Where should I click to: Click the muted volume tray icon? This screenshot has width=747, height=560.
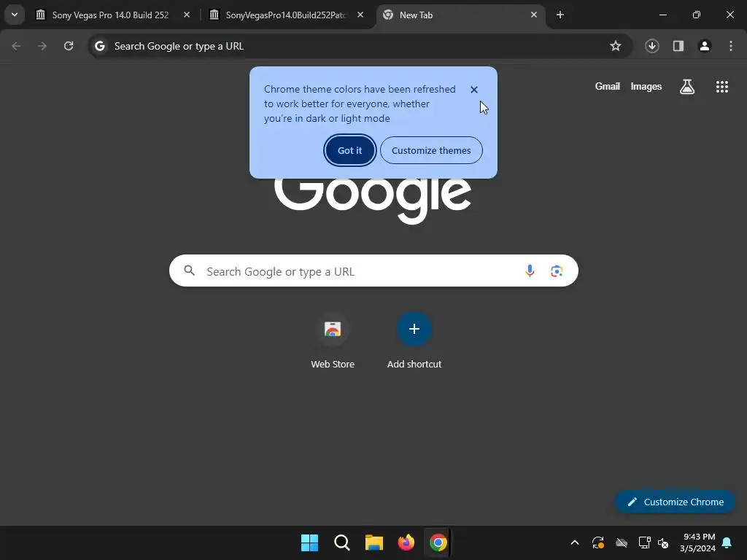(x=663, y=542)
